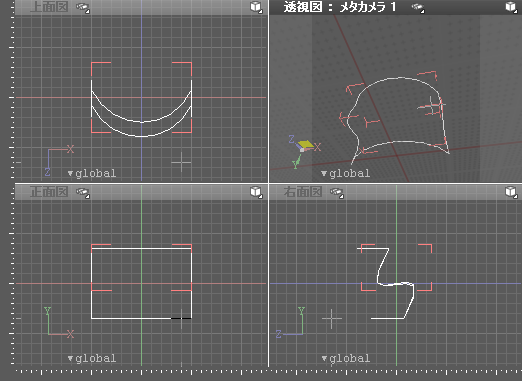Open camera icon in 正面図 header

(83, 193)
